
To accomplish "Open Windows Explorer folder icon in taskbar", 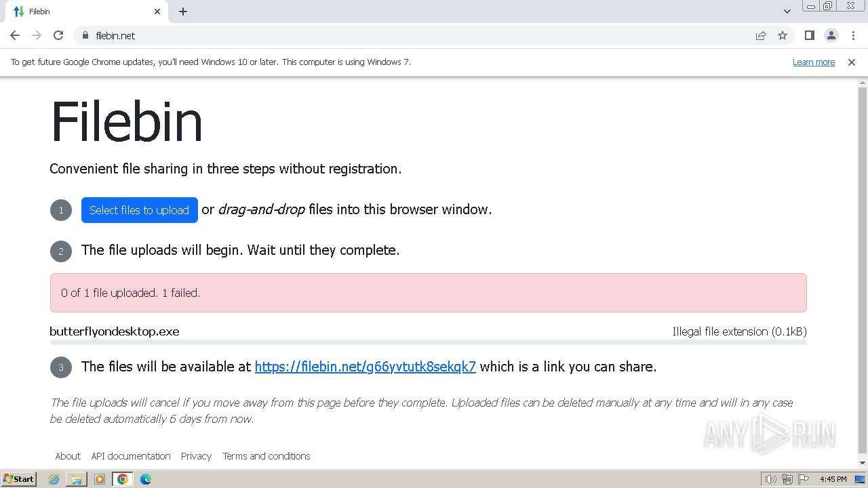I will [x=77, y=479].
